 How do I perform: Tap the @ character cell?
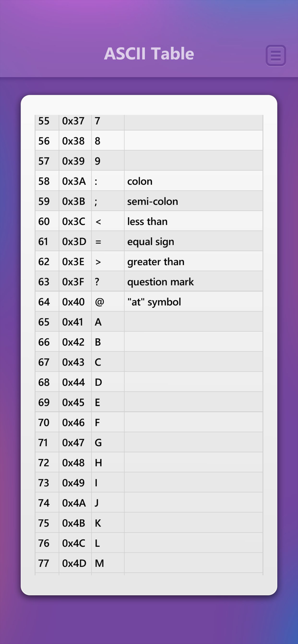click(108, 302)
